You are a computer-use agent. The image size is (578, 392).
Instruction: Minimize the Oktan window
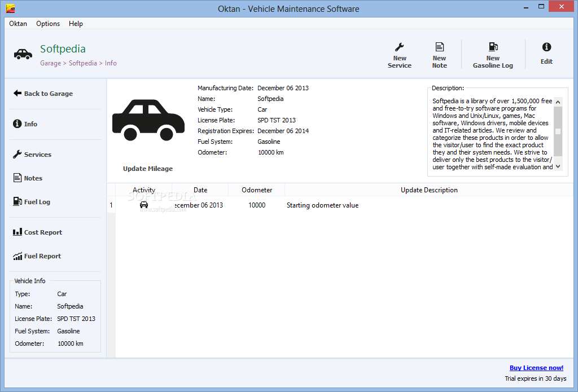(x=526, y=7)
